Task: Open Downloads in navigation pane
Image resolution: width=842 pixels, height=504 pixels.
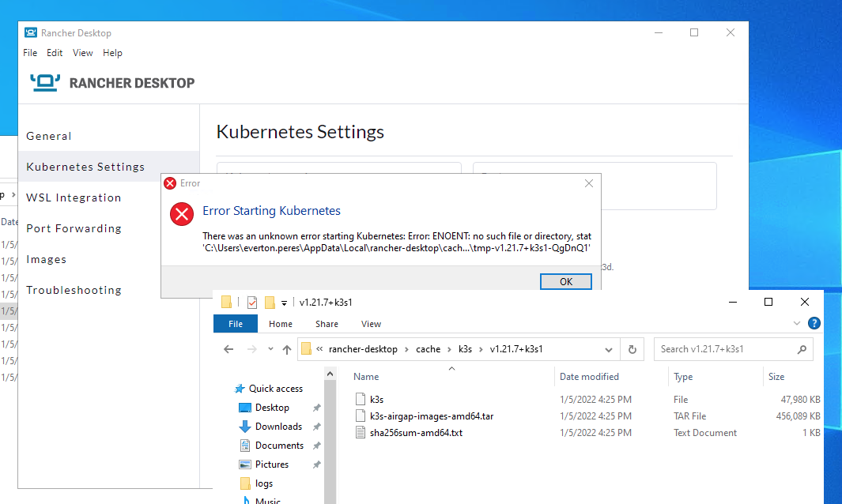Action: pos(278,427)
